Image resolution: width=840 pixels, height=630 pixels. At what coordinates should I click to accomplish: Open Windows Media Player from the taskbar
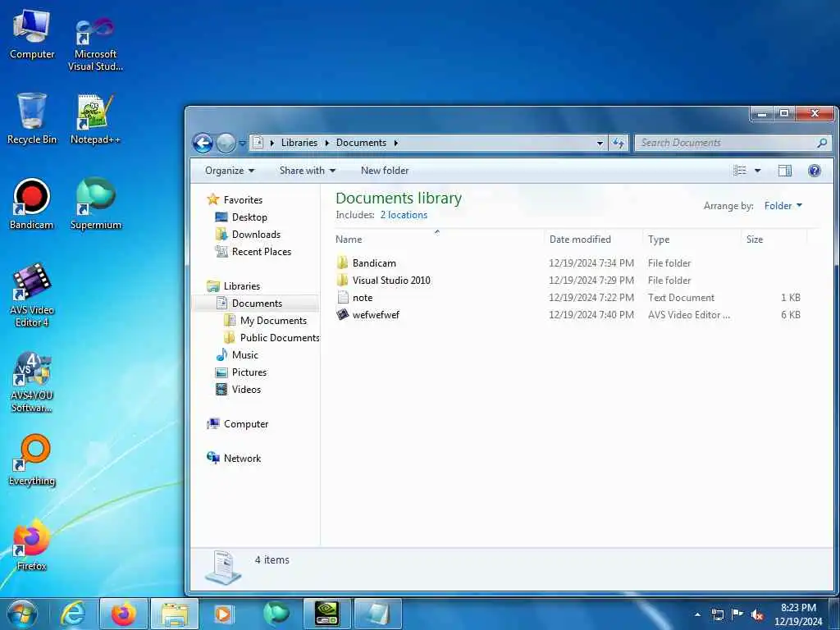[223, 614]
